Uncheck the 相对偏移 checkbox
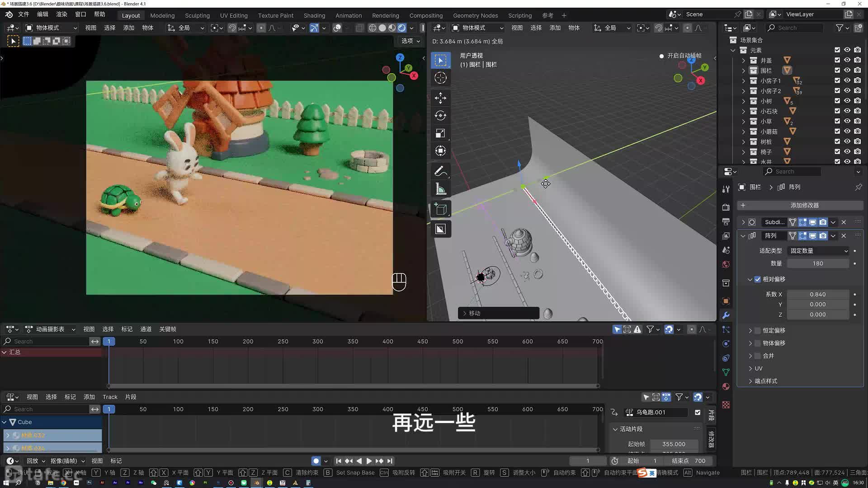The width and height of the screenshot is (868, 488). click(758, 279)
